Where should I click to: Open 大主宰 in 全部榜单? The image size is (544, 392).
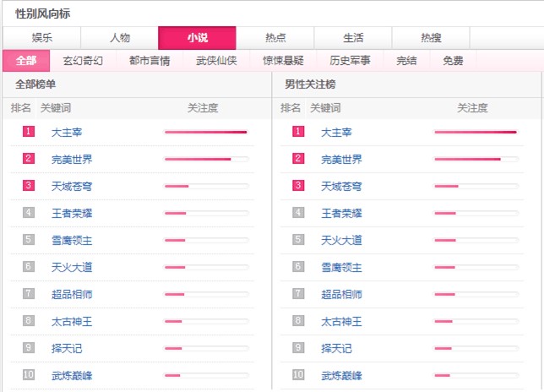pos(67,133)
